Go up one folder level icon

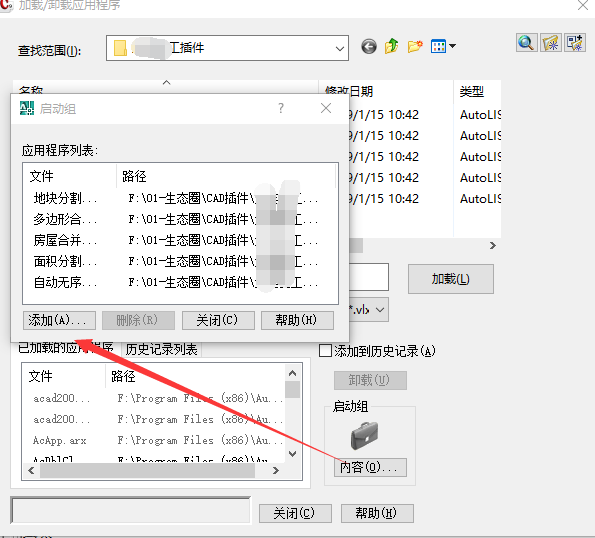pos(392,46)
